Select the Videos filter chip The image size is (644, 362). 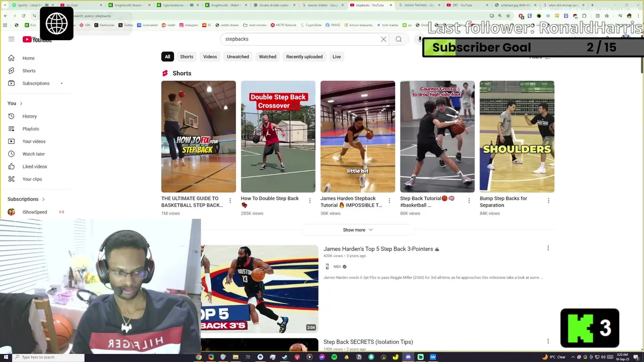click(210, 57)
